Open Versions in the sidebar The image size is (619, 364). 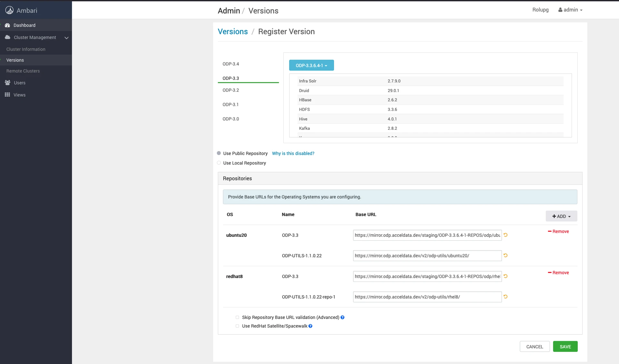coord(15,60)
